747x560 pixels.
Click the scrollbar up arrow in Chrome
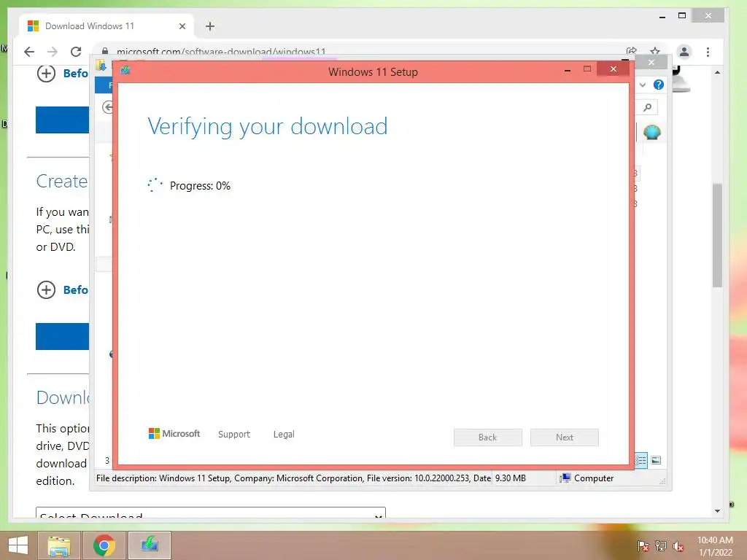[718, 72]
